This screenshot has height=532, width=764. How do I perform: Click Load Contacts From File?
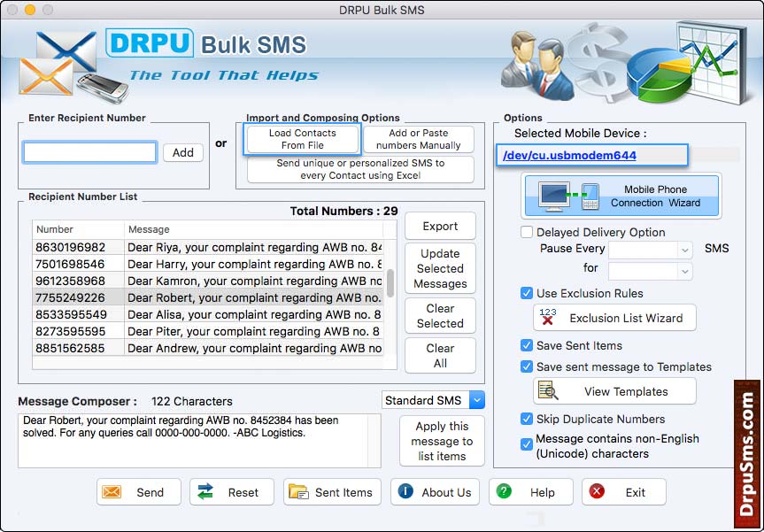tap(303, 139)
